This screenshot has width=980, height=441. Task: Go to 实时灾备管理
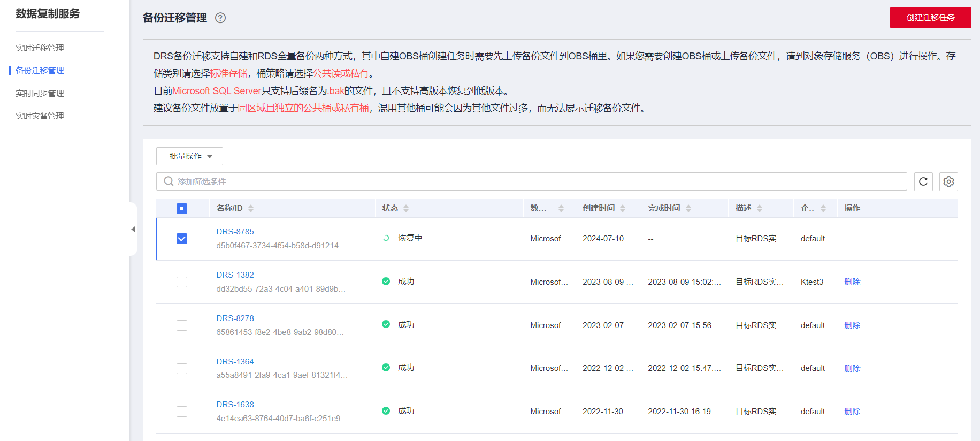coord(40,116)
